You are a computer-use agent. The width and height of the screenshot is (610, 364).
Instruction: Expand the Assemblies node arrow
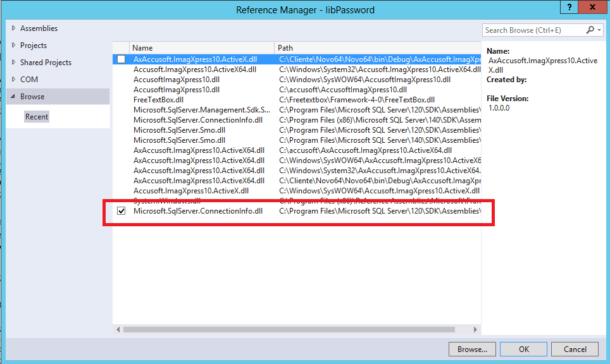14,28
